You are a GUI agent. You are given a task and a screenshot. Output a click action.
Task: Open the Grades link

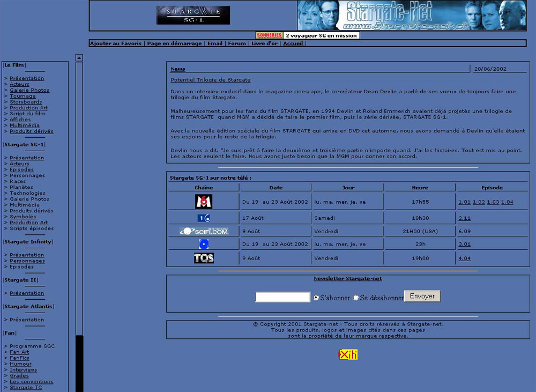pyautogui.click(x=19, y=375)
